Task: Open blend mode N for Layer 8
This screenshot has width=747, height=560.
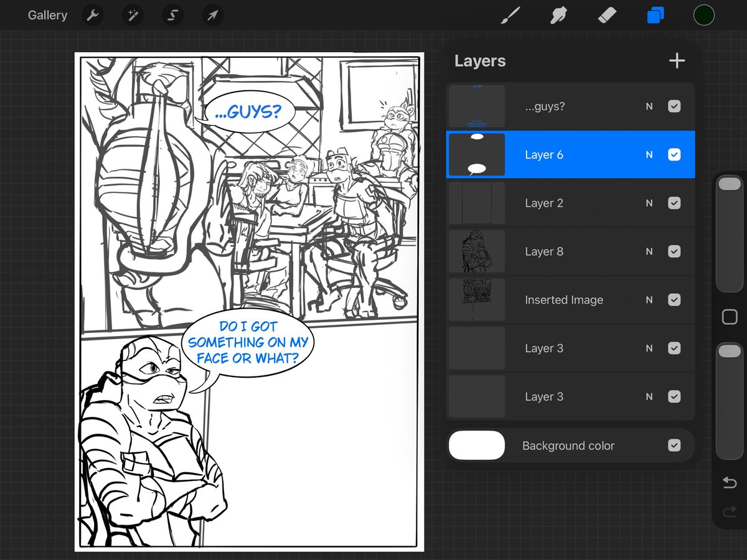Action: tap(649, 251)
